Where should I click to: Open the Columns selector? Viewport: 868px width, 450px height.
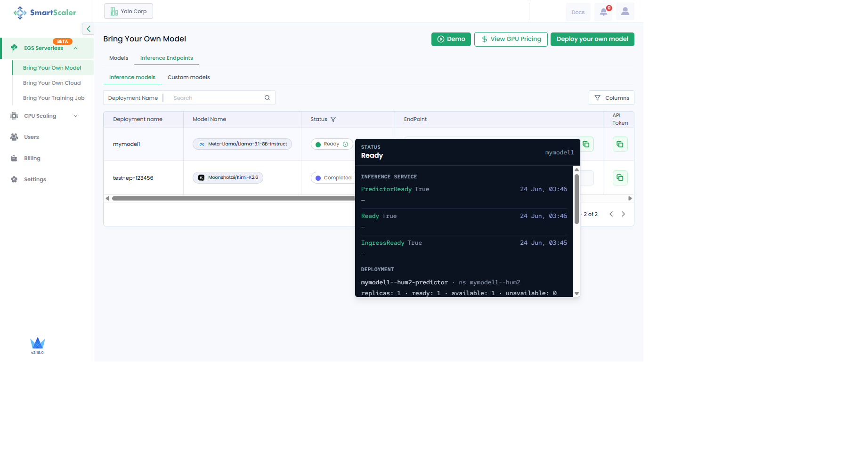(611, 98)
